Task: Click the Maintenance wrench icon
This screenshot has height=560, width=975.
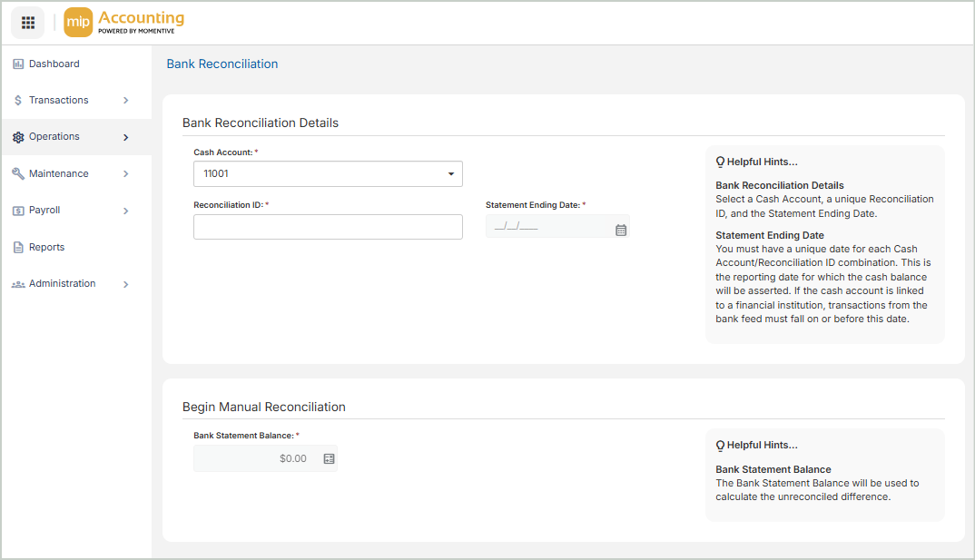Action: [18, 174]
